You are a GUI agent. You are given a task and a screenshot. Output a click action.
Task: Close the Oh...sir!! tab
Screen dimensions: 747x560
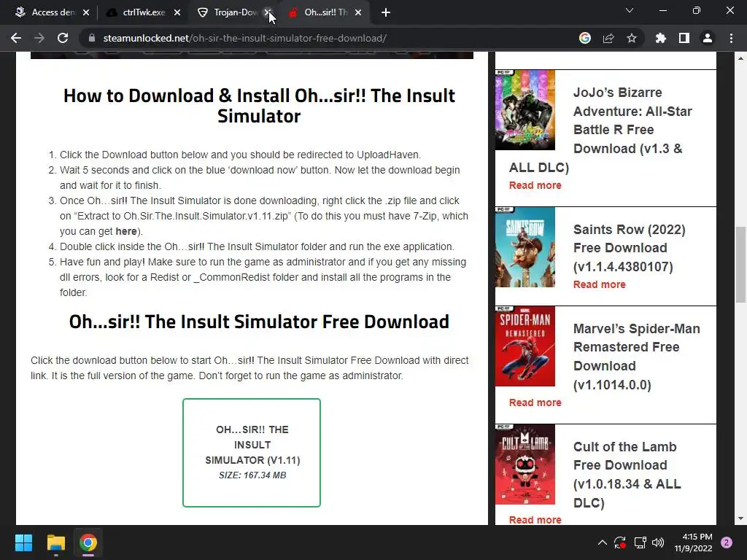pyautogui.click(x=358, y=12)
